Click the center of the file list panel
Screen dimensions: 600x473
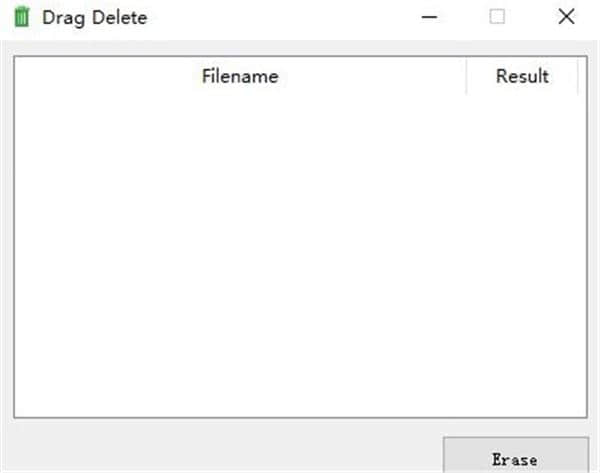click(x=300, y=236)
